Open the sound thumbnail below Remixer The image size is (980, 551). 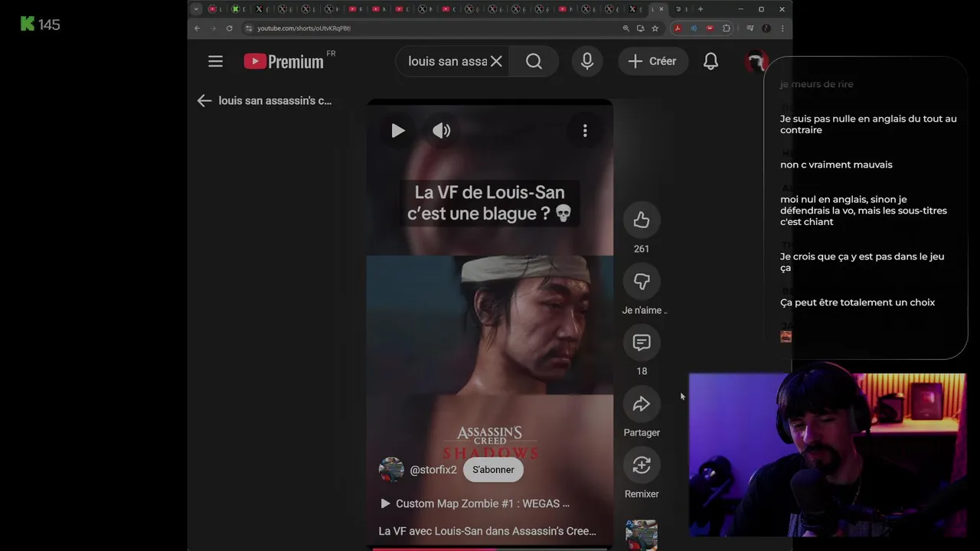click(x=642, y=535)
